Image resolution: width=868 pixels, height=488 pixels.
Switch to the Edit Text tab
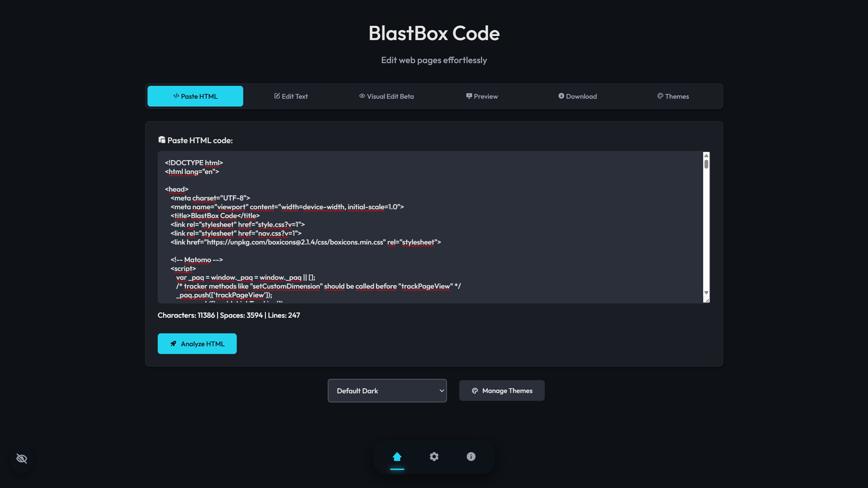pos(291,97)
